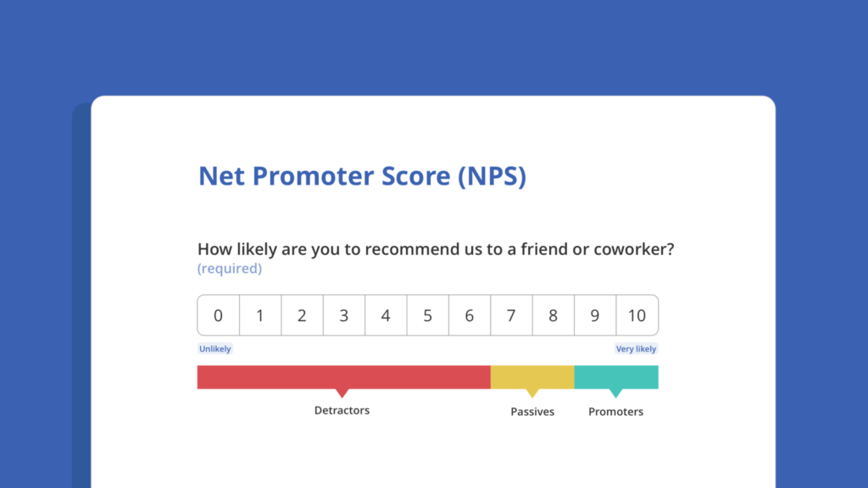Screen dimensions: 868x488
Task: Select rating 7 on the scale
Action: [x=511, y=315]
